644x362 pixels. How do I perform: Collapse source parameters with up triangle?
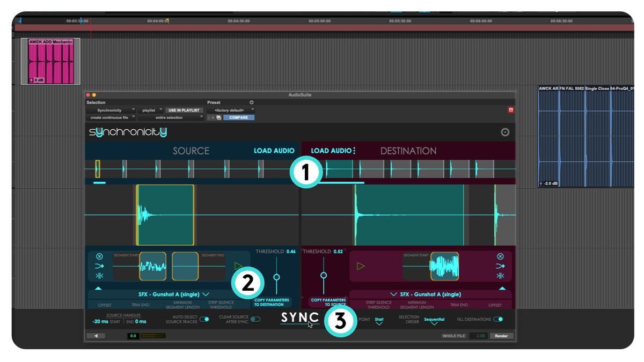tap(98, 289)
